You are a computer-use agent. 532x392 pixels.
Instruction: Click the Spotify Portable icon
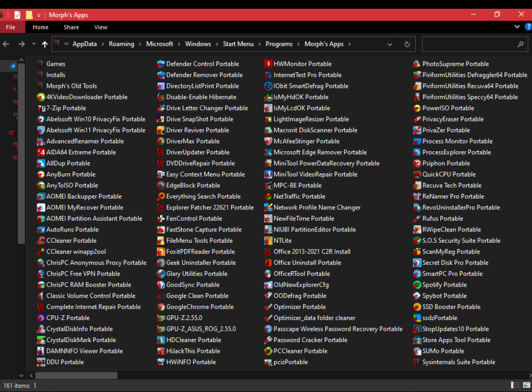[x=417, y=285]
